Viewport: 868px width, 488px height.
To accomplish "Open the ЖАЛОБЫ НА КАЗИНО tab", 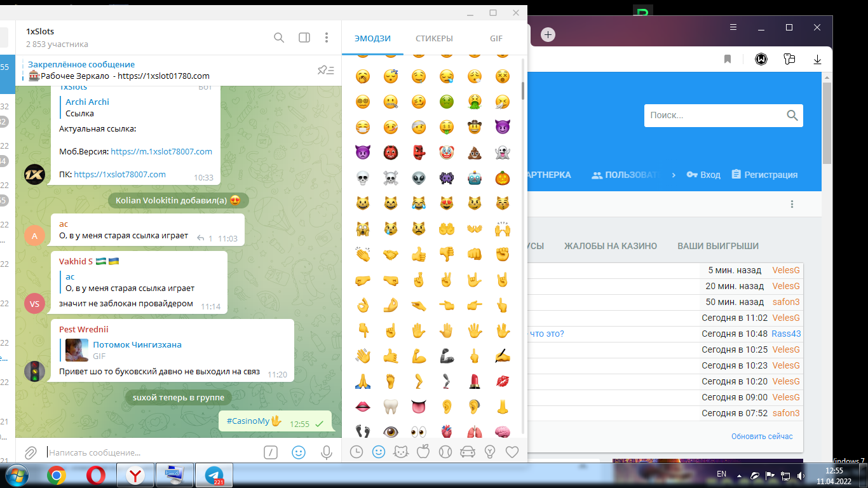I will (x=610, y=246).
